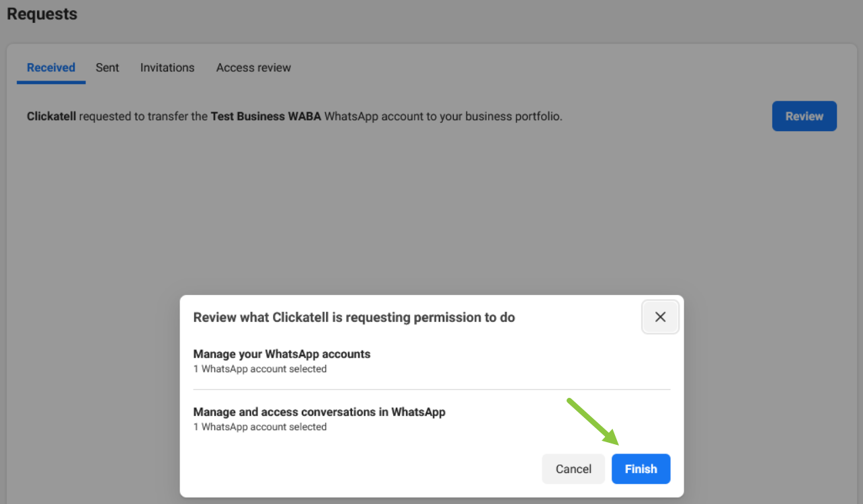Open the Access review tab

[253, 67]
